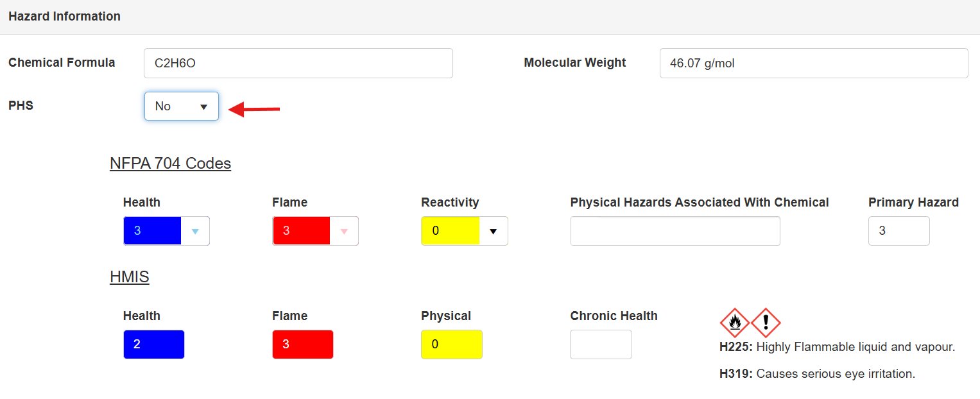Click the Chemical Formula input field

[298, 63]
